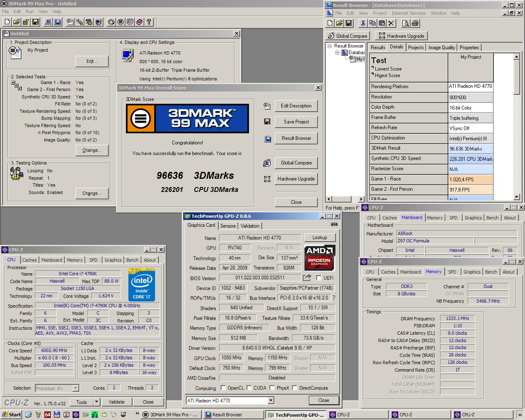Toggle the DirectCompute checkbox in GPU-Z

click(294, 388)
